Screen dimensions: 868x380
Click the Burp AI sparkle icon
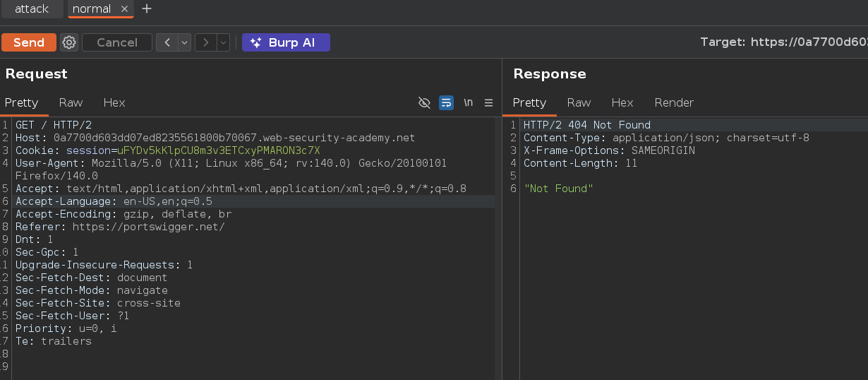click(x=255, y=42)
